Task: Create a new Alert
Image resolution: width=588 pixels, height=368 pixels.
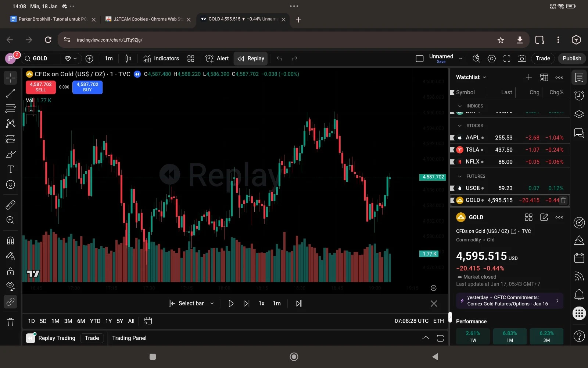Action: pos(217,59)
